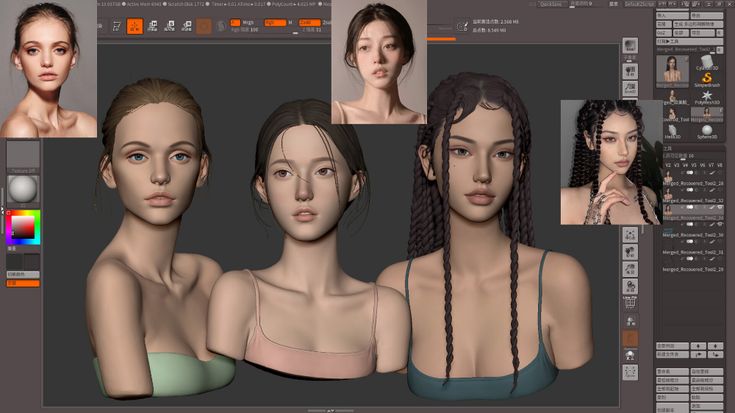
Task: Click the orange square icon on right shelf
Action: pos(630,338)
